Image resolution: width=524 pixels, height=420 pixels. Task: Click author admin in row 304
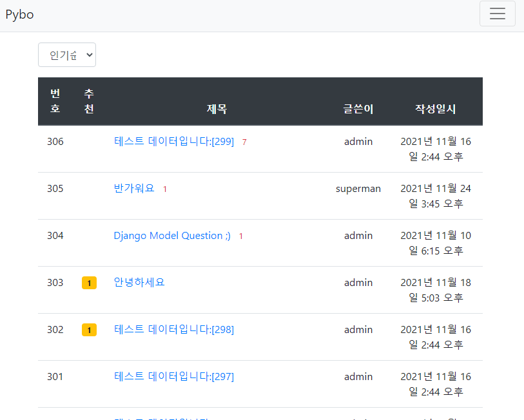pos(358,236)
